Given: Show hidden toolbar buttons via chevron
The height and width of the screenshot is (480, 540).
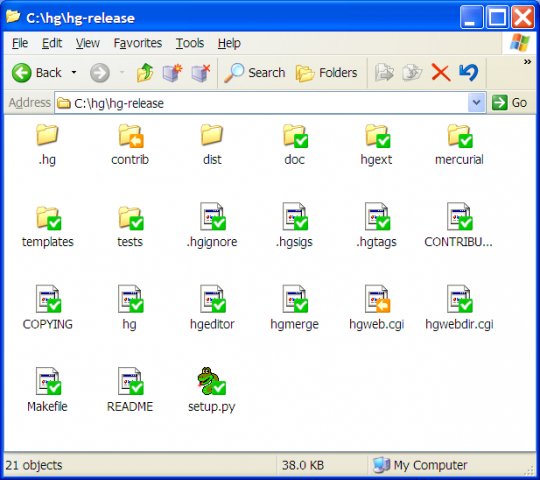Looking at the screenshot, I should (527, 62).
